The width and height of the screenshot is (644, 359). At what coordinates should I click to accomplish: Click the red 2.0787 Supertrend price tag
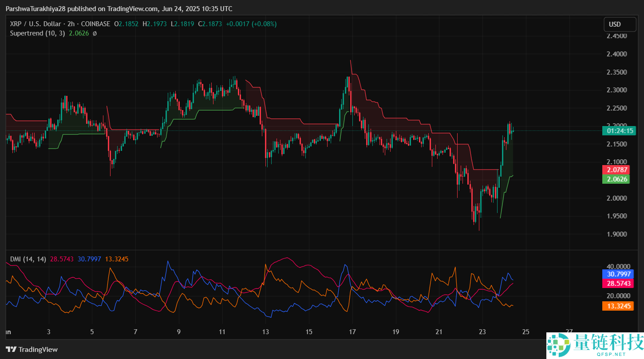coord(617,170)
